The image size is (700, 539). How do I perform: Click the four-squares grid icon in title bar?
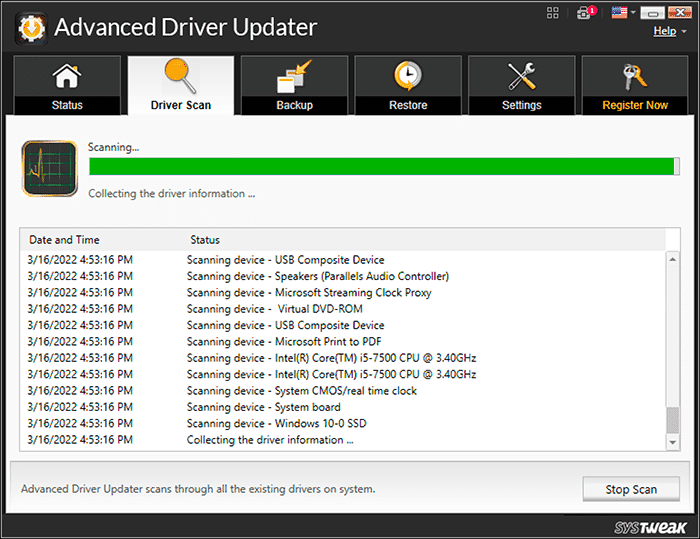pyautogui.click(x=553, y=13)
